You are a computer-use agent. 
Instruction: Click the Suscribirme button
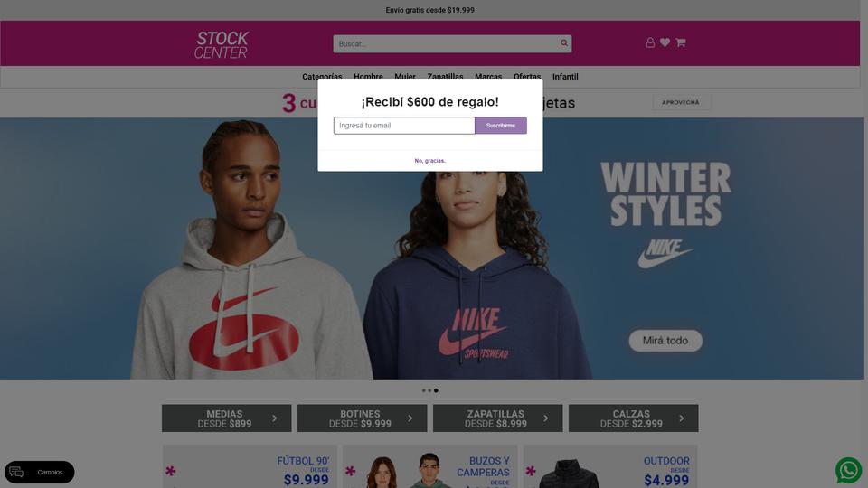click(500, 126)
